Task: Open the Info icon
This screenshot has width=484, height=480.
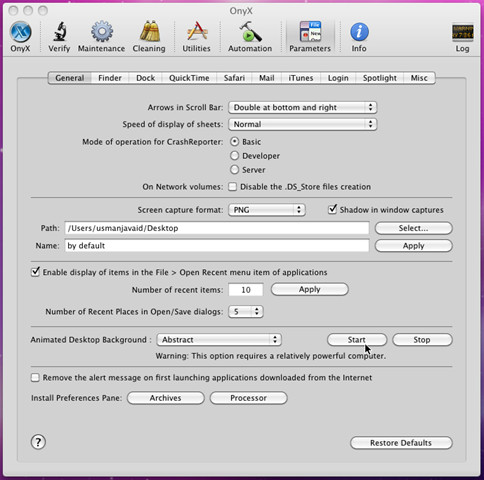Action: [x=359, y=32]
